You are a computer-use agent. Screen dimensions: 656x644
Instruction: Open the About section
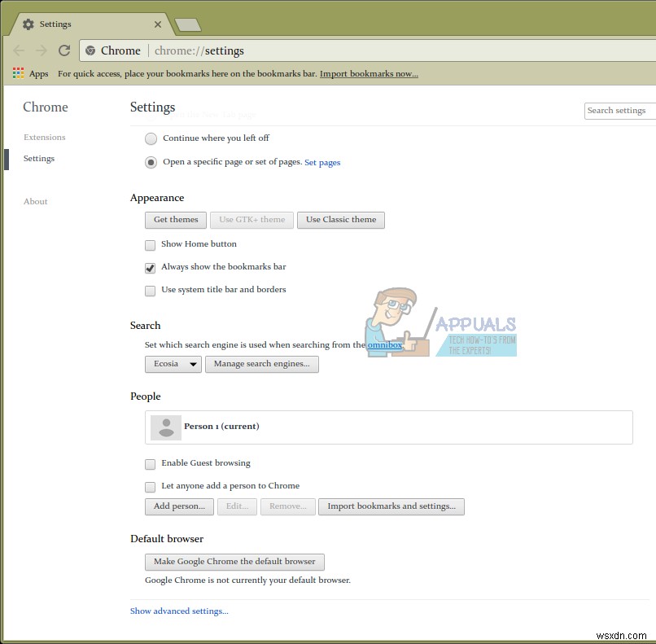pyautogui.click(x=35, y=201)
